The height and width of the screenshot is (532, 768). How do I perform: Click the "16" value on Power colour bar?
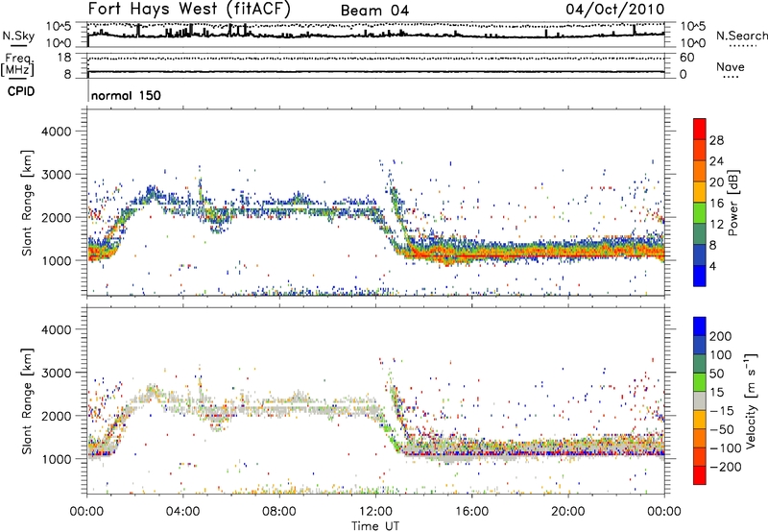pyautogui.click(x=716, y=204)
